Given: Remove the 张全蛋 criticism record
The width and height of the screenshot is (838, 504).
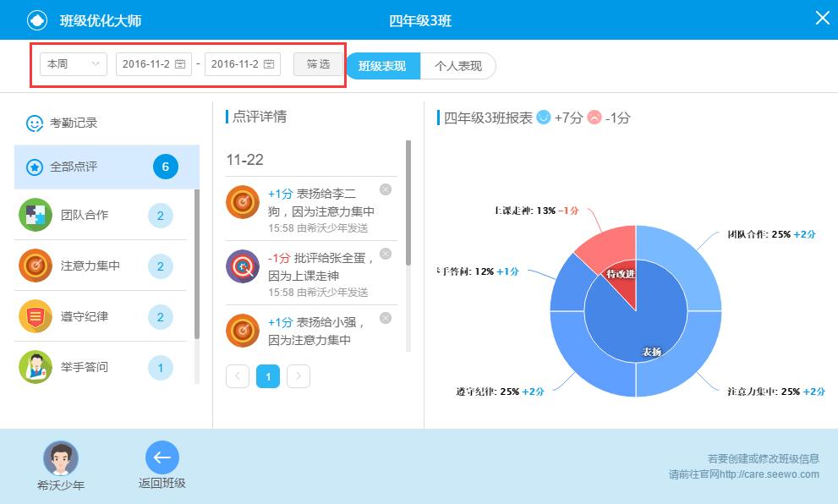Looking at the screenshot, I should pyautogui.click(x=386, y=254).
